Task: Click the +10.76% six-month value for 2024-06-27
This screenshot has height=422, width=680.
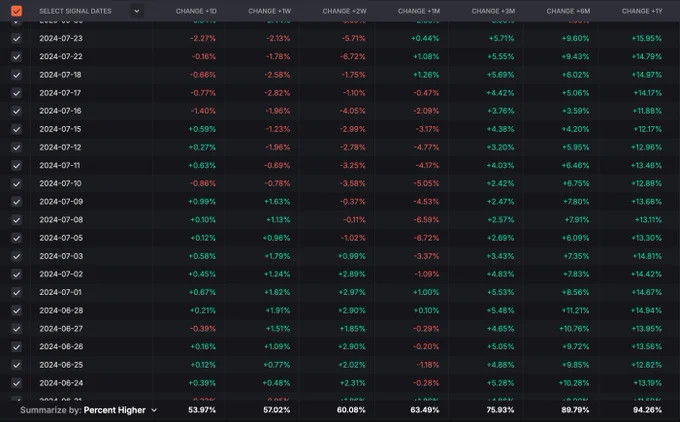Action: click(574, 329)
